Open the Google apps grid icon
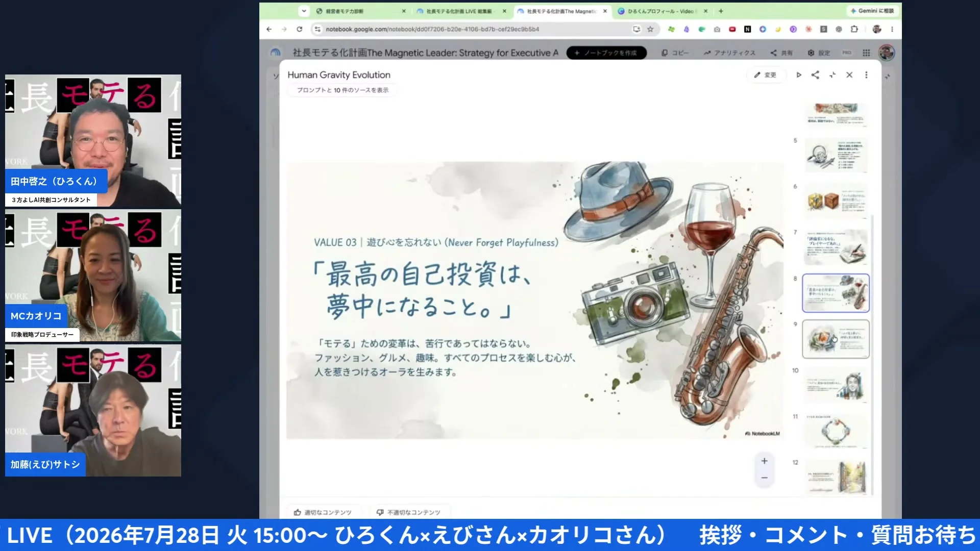This screenshot has width=980, height=551. click(x=866, y=53)
